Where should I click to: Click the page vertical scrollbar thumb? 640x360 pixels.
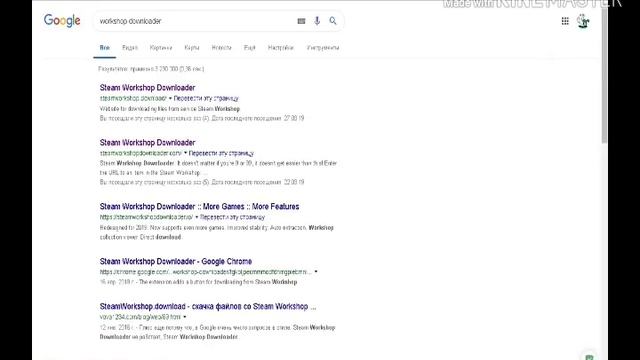coord(604,76)
